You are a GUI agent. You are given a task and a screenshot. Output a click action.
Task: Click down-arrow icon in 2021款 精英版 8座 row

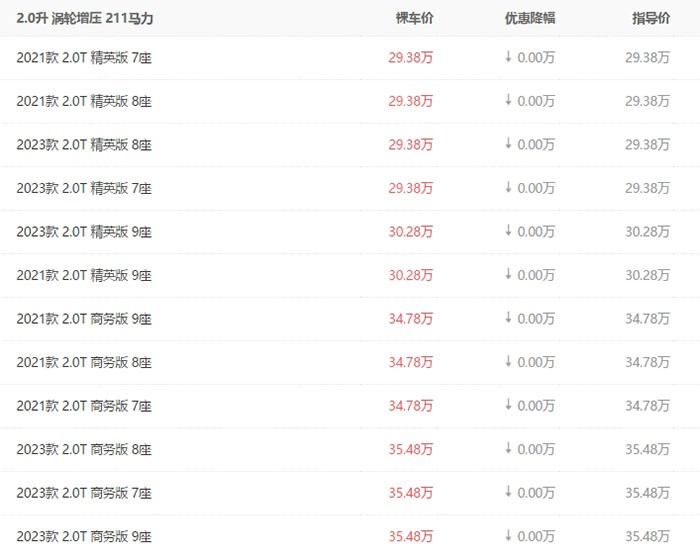pyautogui.click(x=508, y=100)
